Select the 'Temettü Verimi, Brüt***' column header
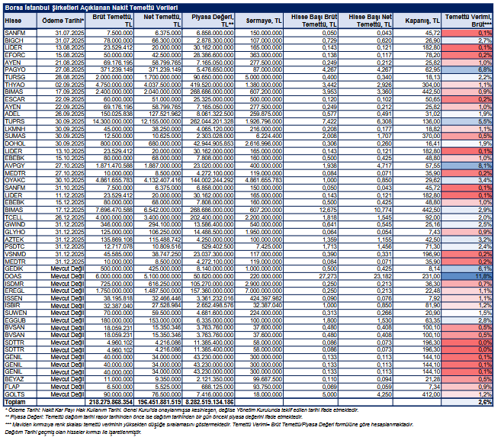The width and height of the screenshot is (504, 437). pyautogui.click(x=467, y=21)
